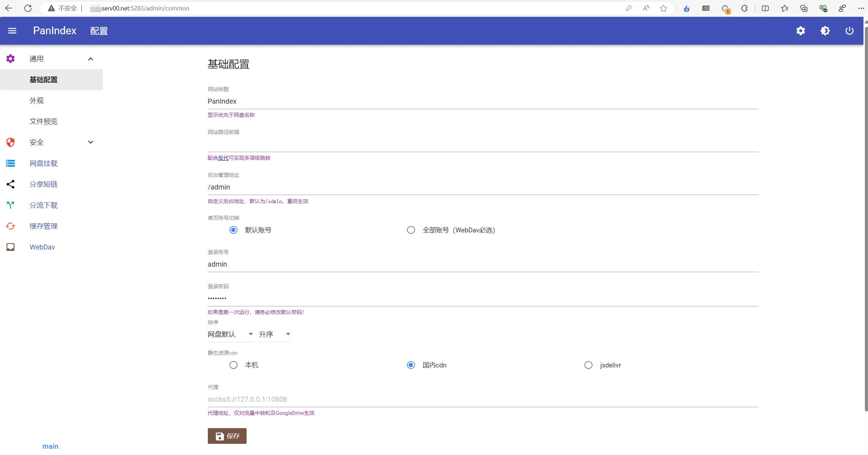Go back using browser back arrow
Screen dimensions: 868x455
point(9,8)
